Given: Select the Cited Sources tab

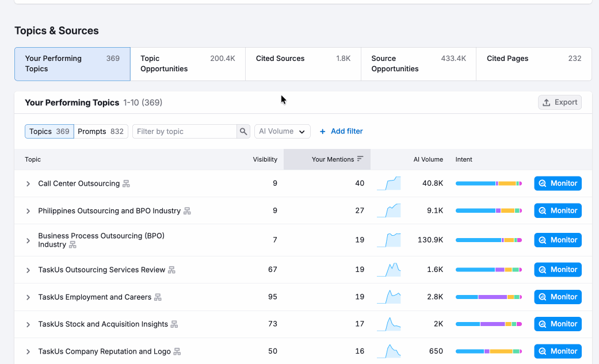Looking at the screenshot, I should click(x=303, y=64).
